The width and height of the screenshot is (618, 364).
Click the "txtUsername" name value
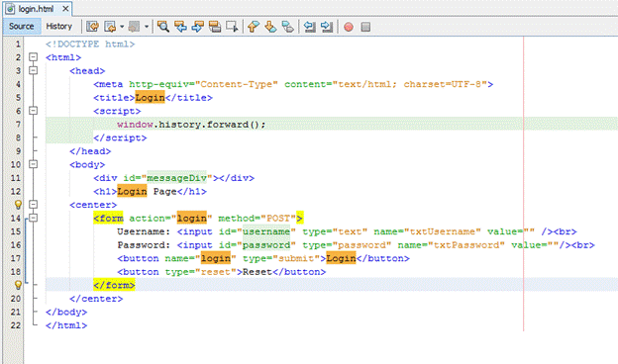click(443, 231)
